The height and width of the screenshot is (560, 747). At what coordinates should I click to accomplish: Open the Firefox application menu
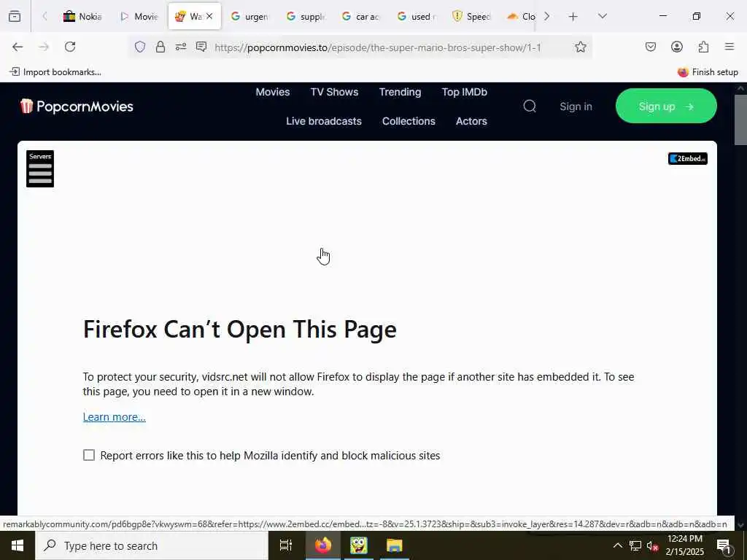(729, 47)
